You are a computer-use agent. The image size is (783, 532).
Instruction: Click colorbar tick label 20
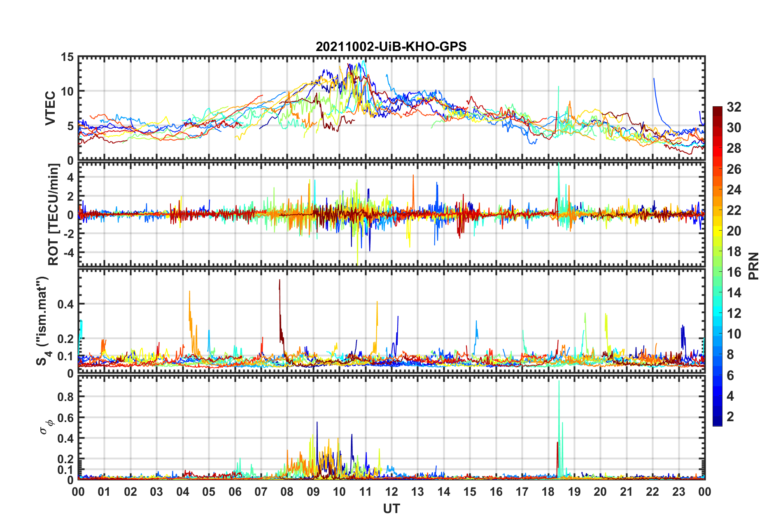click(x=734, y=231)
